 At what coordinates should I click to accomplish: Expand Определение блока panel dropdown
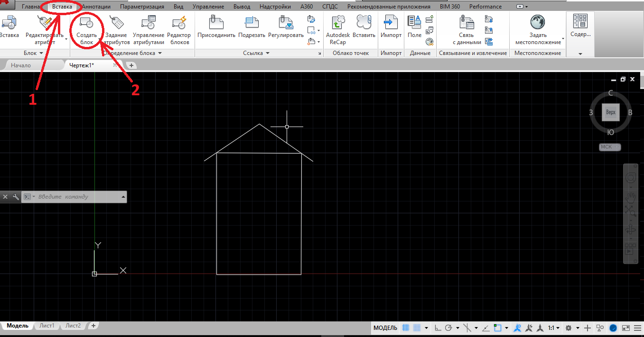point(160,54)
